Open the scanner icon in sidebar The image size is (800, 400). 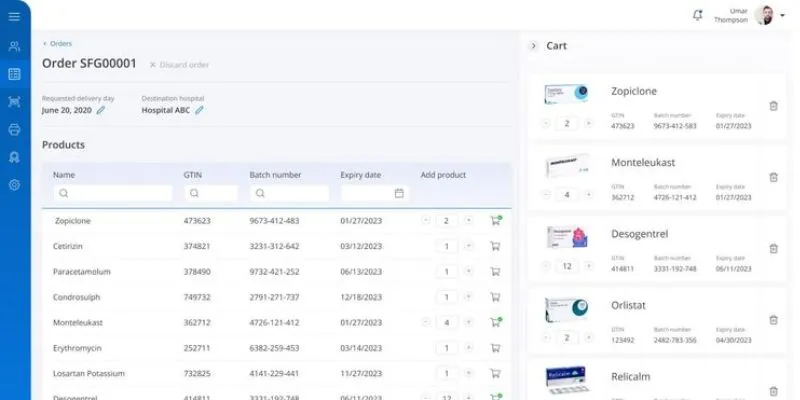tap(14, 102)
